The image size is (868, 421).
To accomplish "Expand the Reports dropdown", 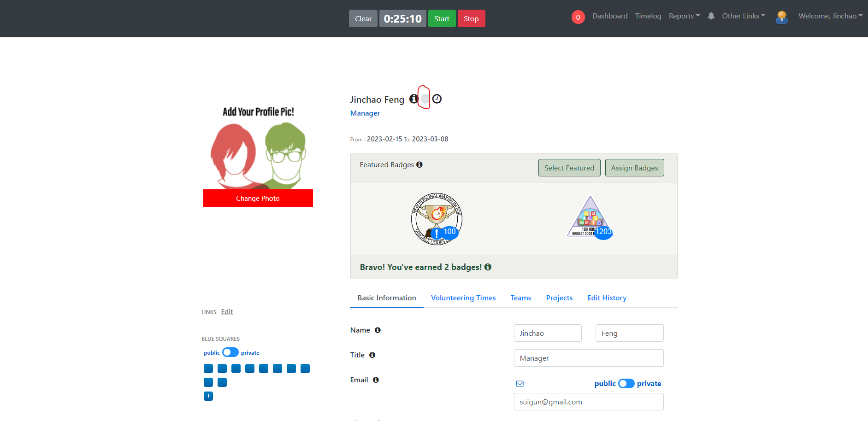I will tap(684, 16).
